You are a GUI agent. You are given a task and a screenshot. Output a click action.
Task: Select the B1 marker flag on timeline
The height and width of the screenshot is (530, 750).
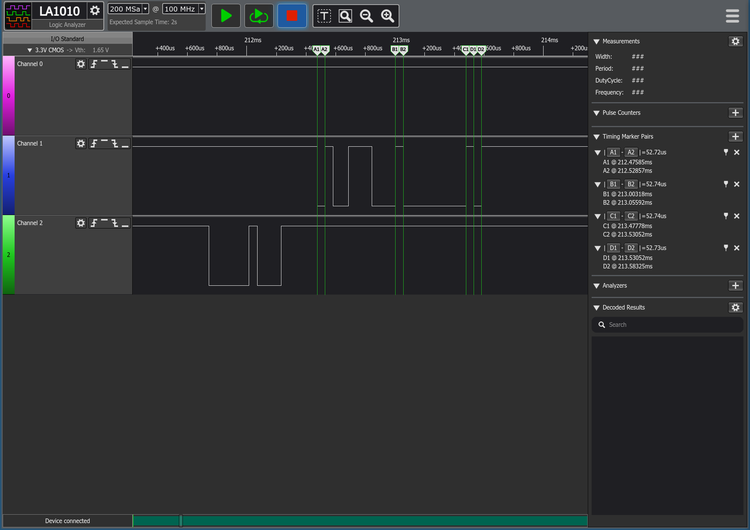pos(395,50)
